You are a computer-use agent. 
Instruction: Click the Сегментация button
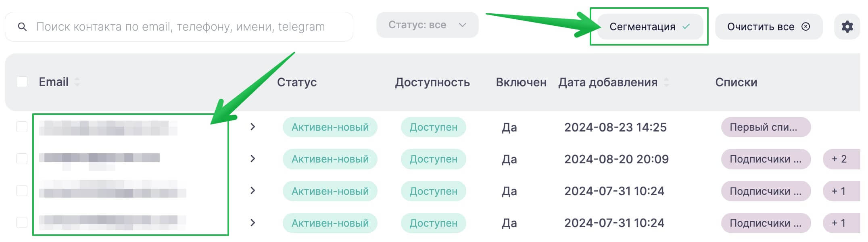(650, 27)
